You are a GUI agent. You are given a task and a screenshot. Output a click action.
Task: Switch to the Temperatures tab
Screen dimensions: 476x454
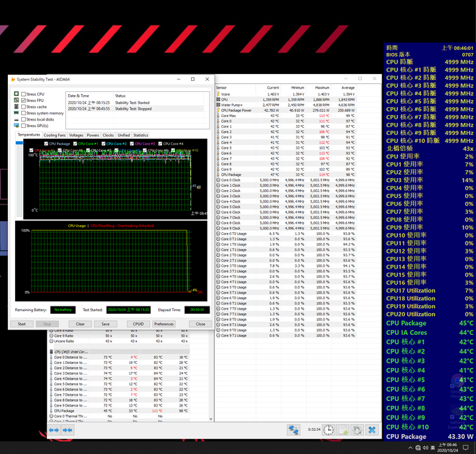[28, 134]
